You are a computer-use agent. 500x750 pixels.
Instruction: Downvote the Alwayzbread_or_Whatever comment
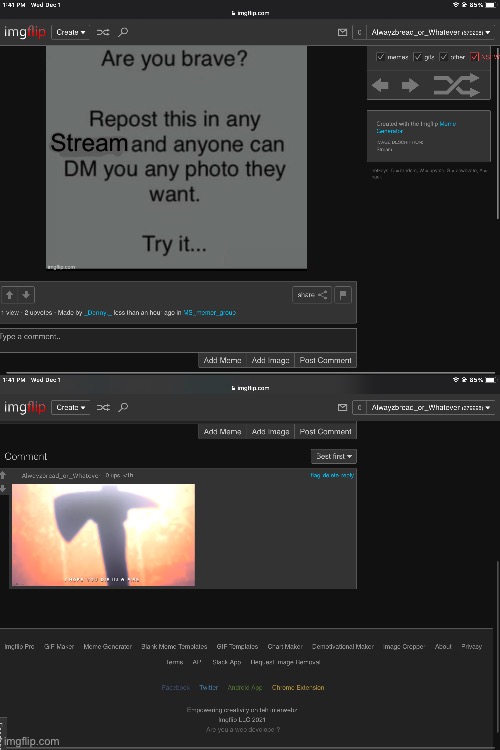pyautogui.click(x=3, y=488)
